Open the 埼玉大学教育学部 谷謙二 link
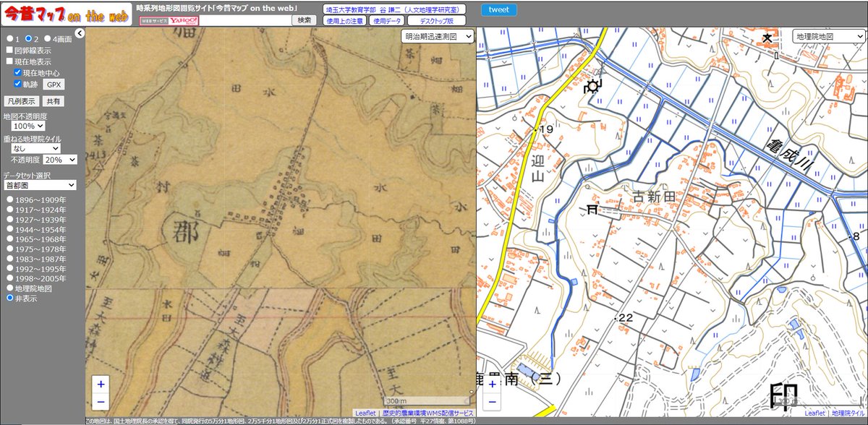This screenshot has width=868, height=425. [394, 9]
